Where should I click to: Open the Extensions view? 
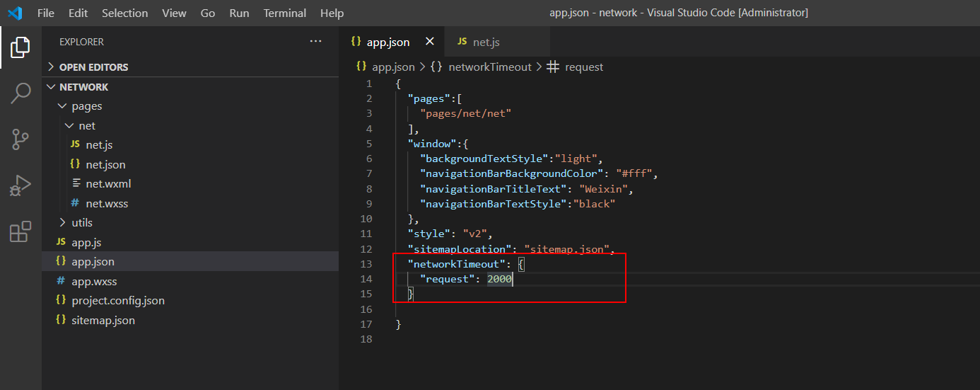click(x=21, y=231)
